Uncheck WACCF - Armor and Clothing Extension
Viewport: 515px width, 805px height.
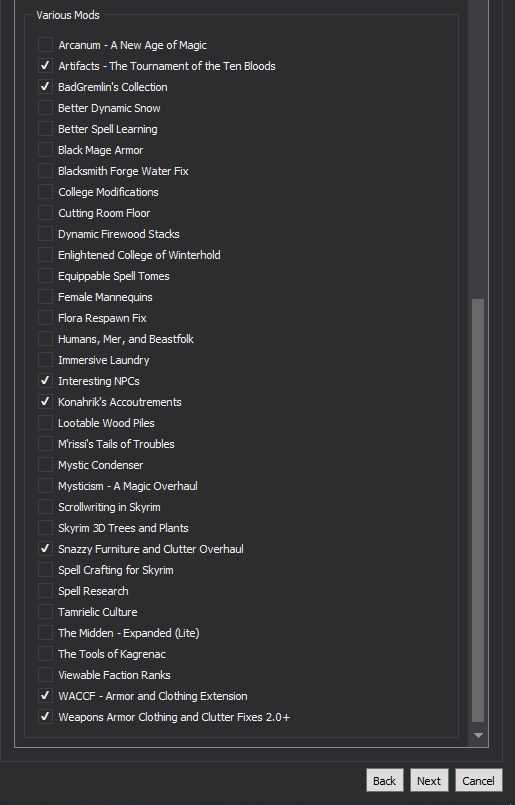pos(45,696)
